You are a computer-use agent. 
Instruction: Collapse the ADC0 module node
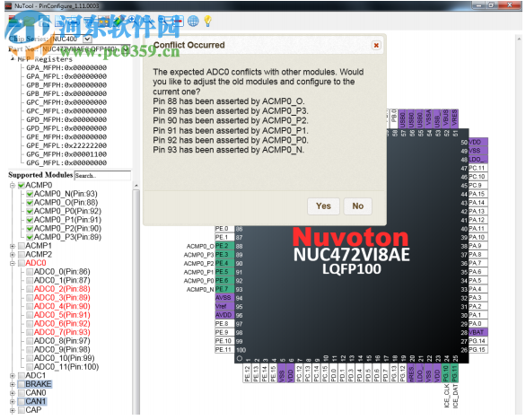click(13, 263)
